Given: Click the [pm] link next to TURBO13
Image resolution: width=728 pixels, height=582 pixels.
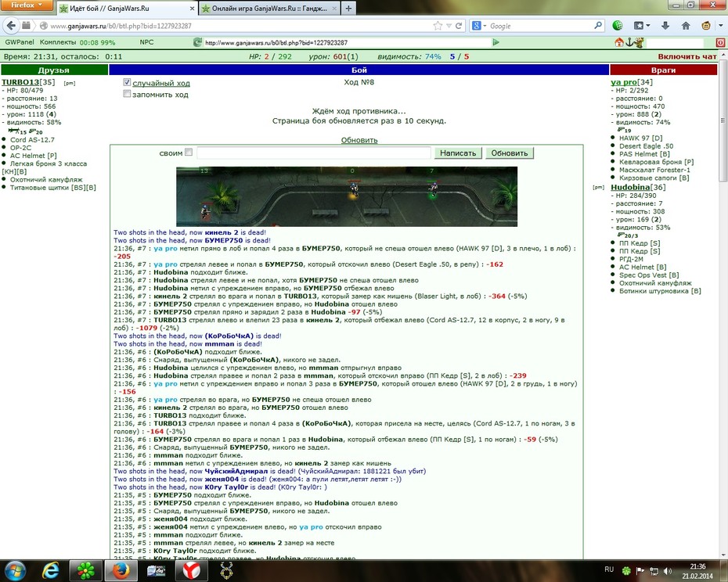Looking at the screenshot, I should [x=70, y=83].
